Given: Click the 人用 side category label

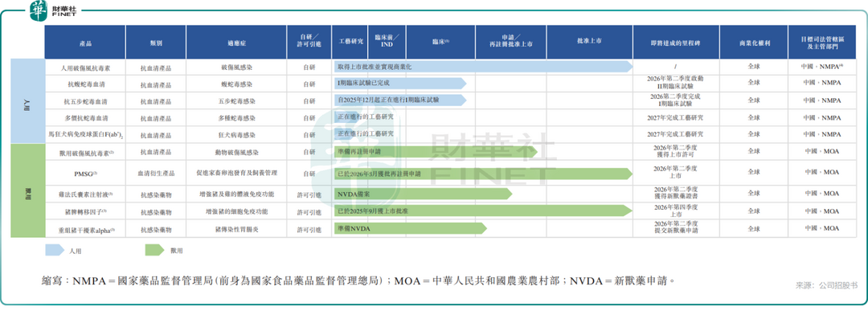Looking at the screenshot, I should 28,100.
